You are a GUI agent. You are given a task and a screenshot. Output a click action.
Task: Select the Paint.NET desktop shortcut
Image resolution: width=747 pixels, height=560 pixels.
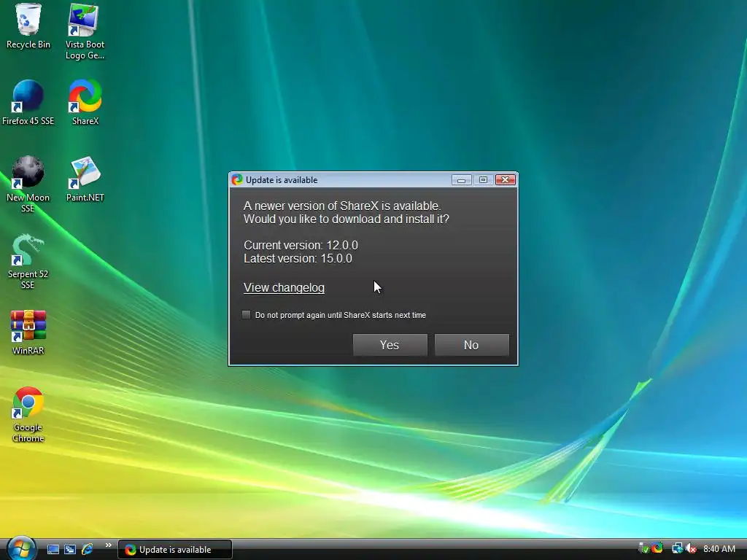(x=85, y=179)
